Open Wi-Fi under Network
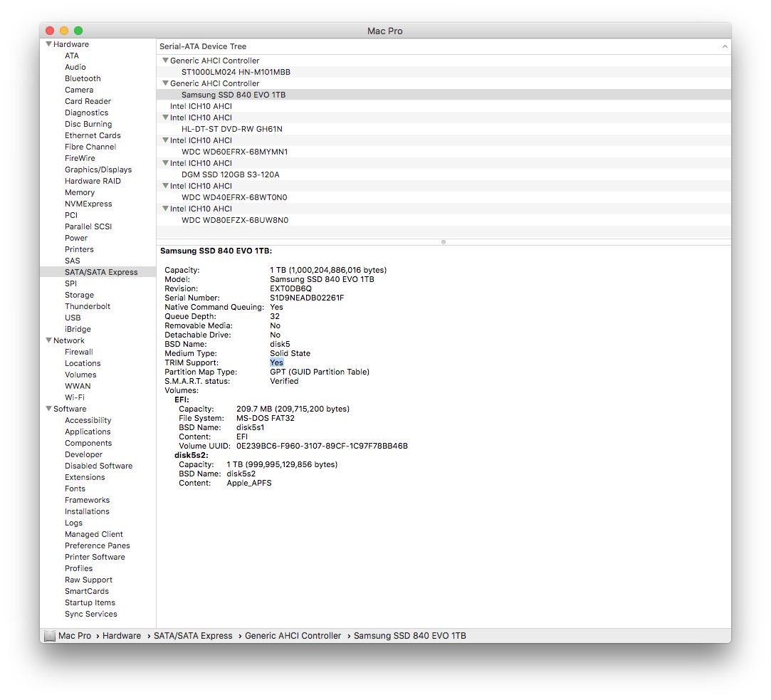 tap(74, 397)
